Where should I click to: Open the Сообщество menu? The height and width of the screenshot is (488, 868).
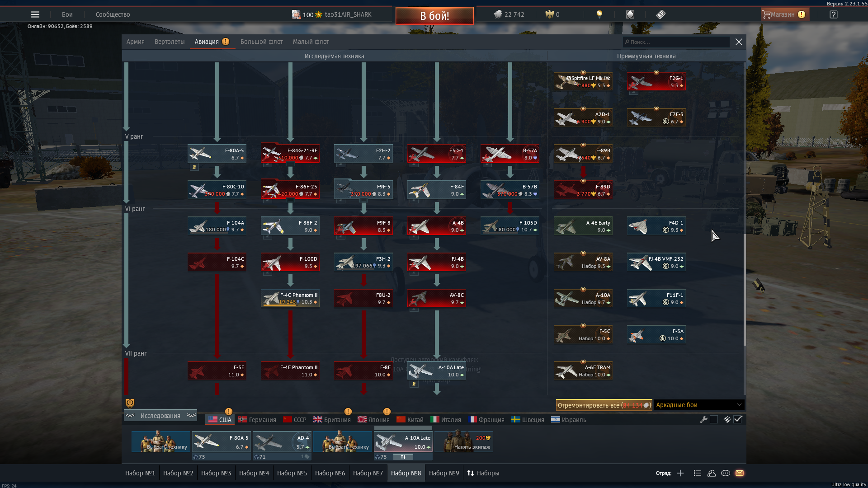(113, 14)
